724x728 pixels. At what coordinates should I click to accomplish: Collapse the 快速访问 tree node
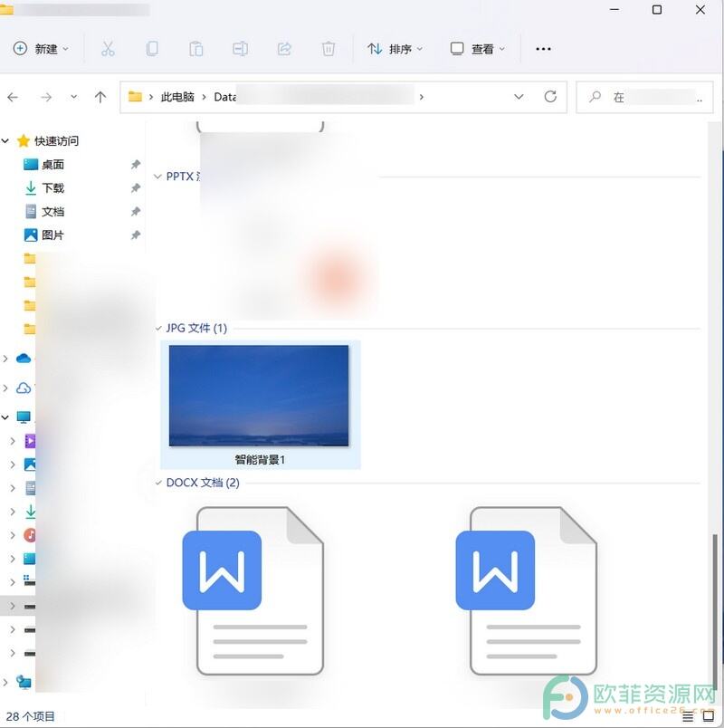[x=5, y=140]
